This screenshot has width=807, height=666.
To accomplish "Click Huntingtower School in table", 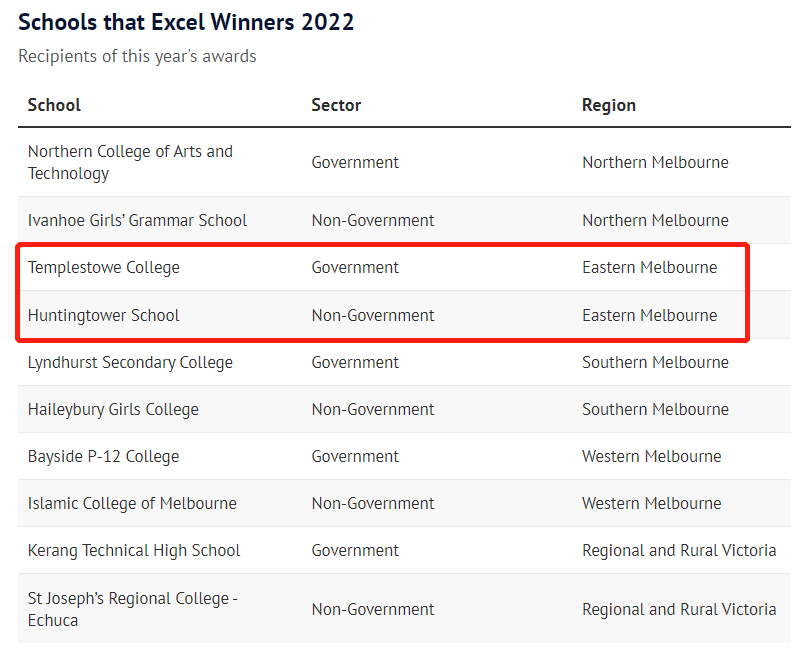I will point(104,315).
